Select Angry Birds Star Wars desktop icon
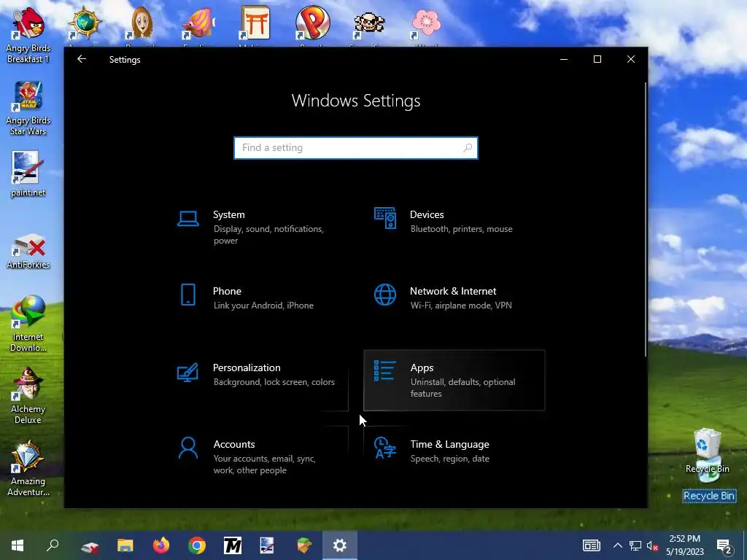 click(28, 109)
